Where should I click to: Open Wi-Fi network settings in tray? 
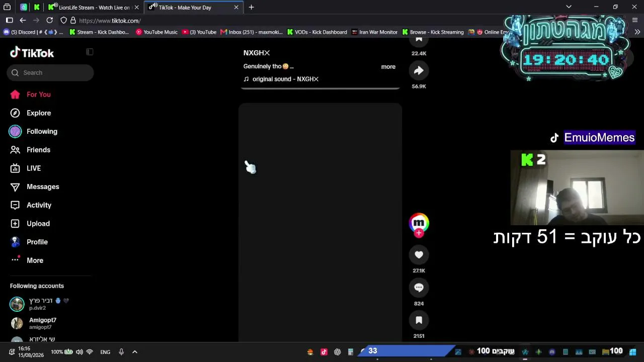[x=90, y=352]
